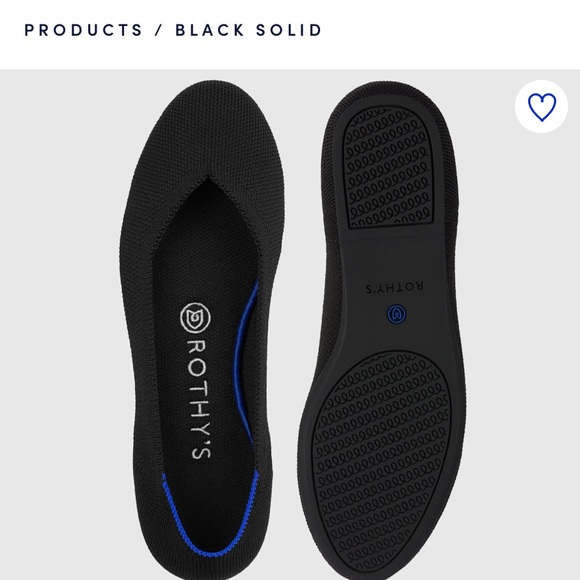Open the top-view black flat shoe image

pos(202,327)
